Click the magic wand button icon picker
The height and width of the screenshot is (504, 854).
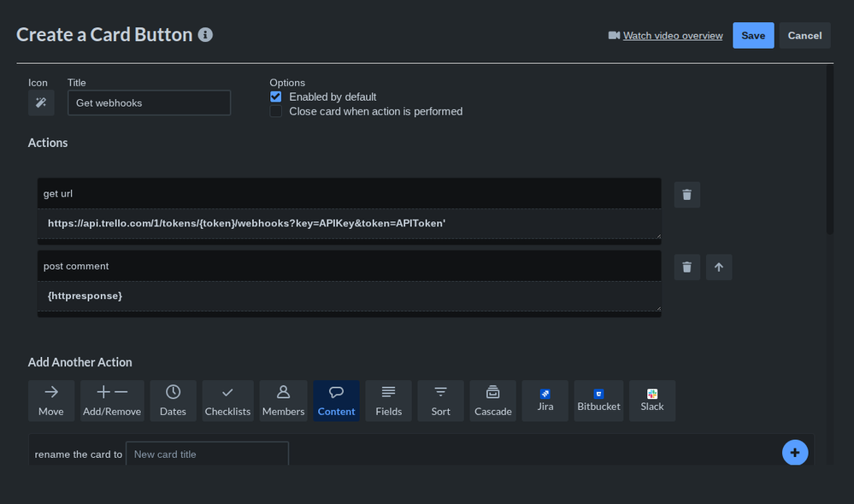point(40,103)
